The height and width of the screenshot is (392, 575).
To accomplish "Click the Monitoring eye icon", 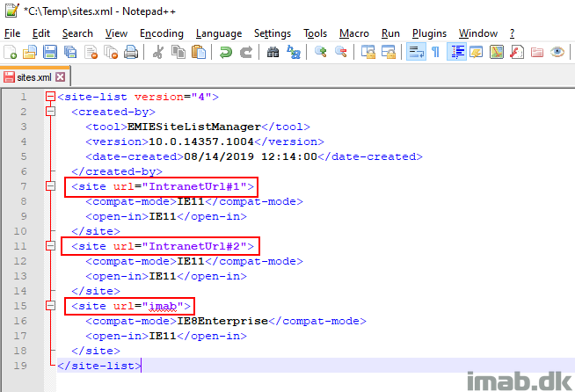I will click(x=557, y=52).
